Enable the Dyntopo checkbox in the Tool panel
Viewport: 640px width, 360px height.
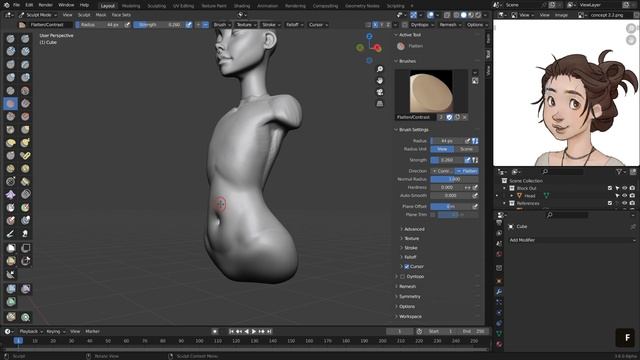(402, 277)
